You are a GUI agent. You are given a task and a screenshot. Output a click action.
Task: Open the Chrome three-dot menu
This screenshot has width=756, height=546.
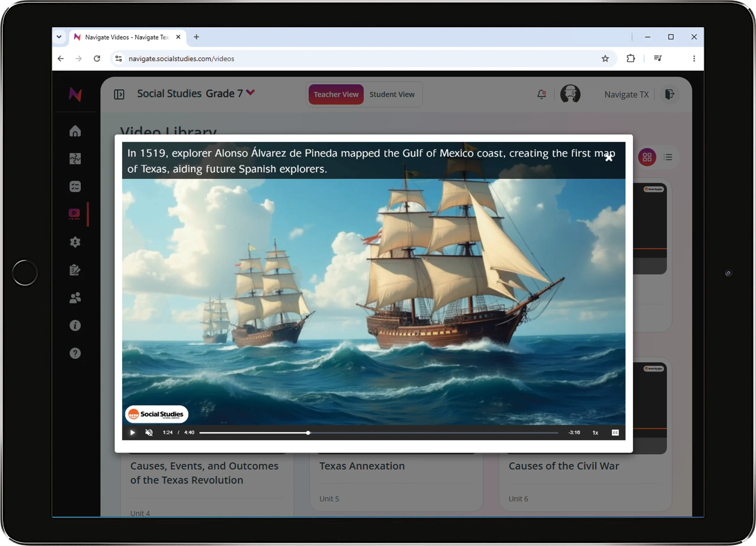pos(694,59)
